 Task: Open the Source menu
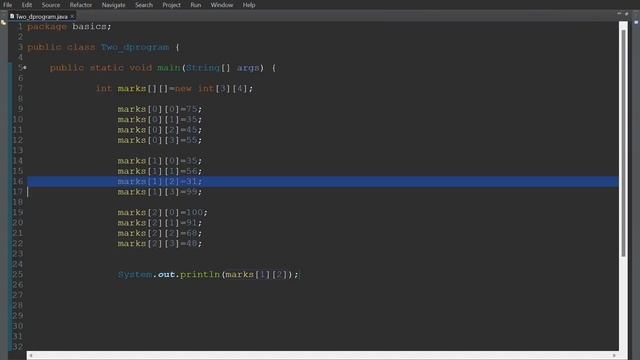[x=51, y=5]
